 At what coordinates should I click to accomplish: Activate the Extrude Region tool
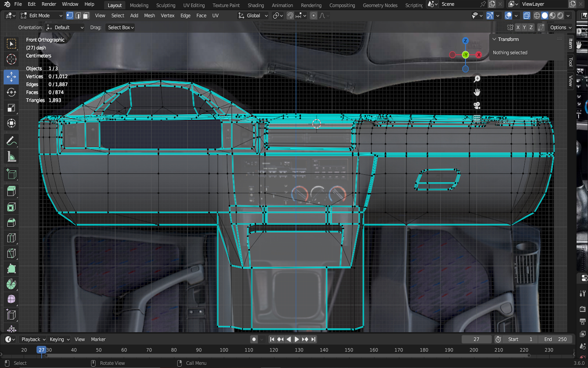[11, 191]
